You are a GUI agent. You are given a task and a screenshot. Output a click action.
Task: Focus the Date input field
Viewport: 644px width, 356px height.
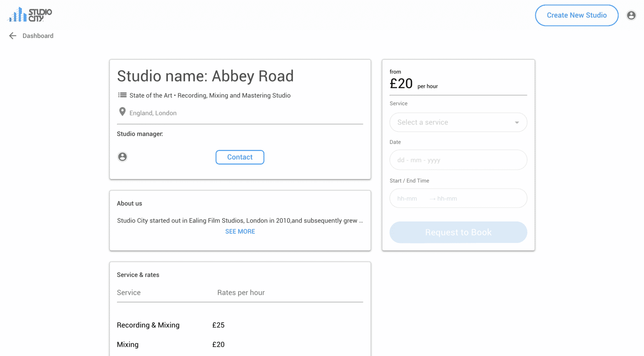click(x=458, y=160)
